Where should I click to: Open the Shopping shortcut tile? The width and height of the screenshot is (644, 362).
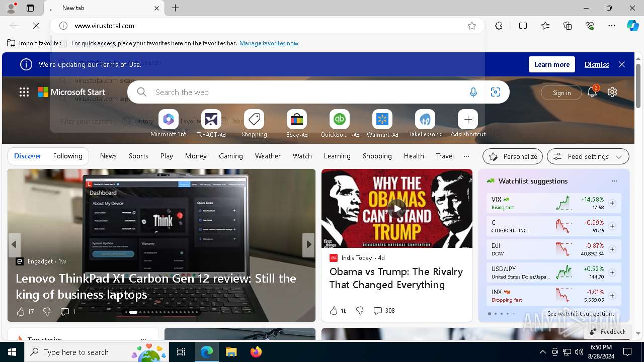pos(254,119)
